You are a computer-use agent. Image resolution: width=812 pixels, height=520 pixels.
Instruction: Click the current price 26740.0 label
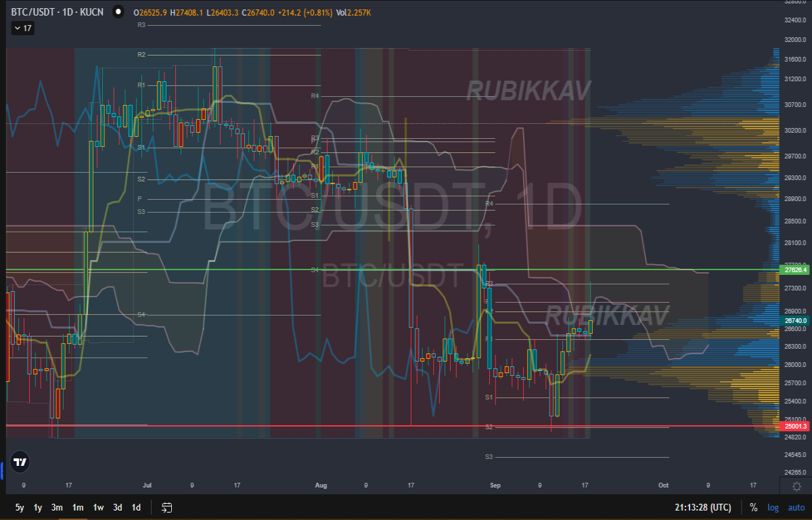pos(796,320)
